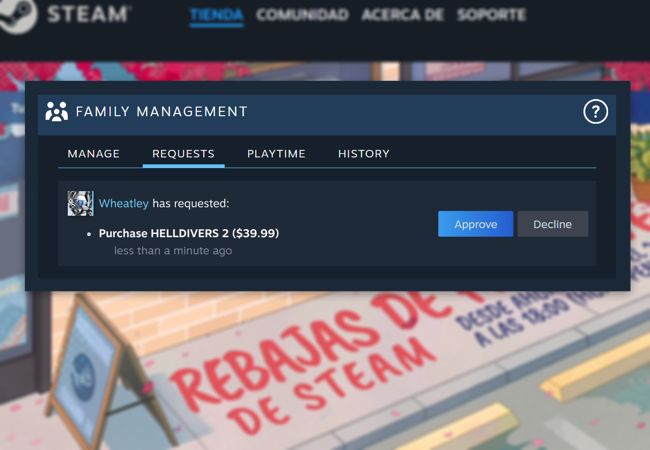The height and width of the screenshot is (450, 650).
Task: Open the Playtime tab
Action: [276, 154]
